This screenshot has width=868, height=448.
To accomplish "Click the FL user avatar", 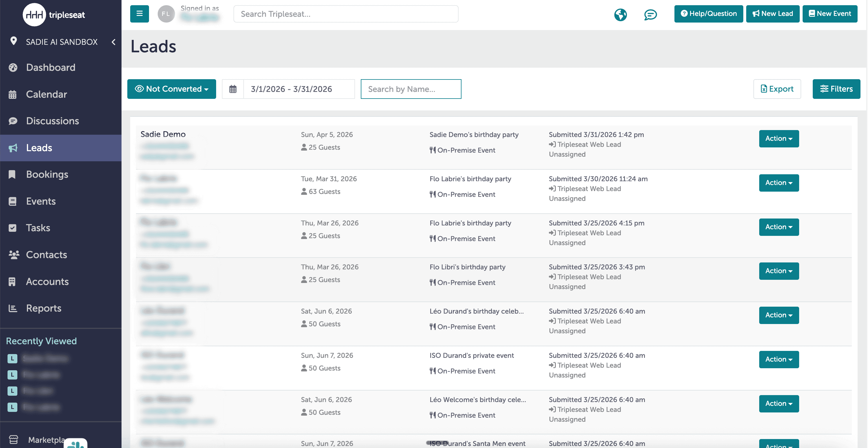I will click(166, 14).
